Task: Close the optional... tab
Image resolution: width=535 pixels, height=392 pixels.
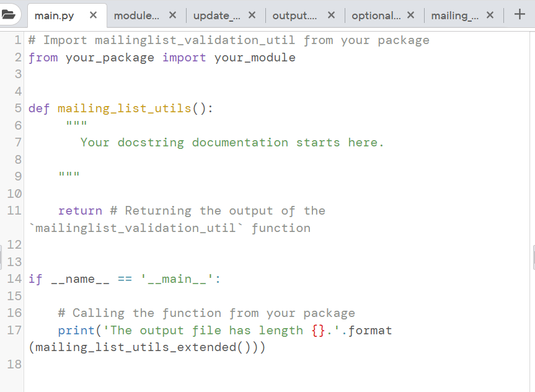Action: 411,15
